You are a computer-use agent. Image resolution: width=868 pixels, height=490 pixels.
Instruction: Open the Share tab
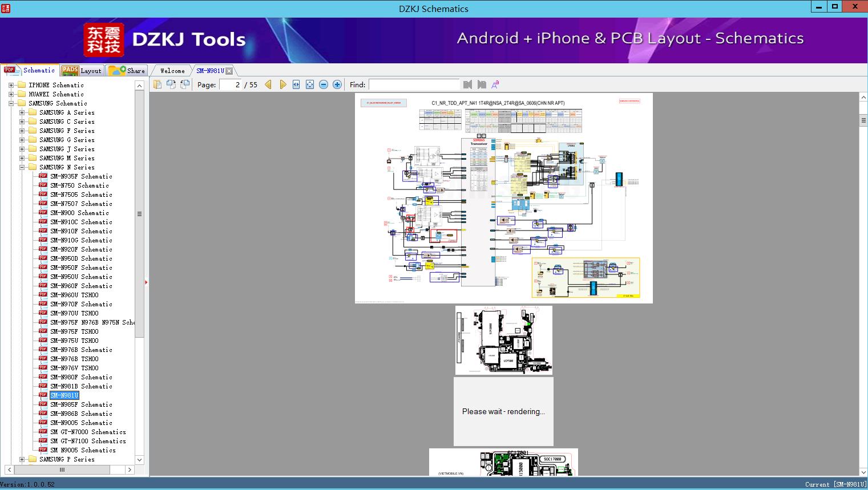(127, 71)
